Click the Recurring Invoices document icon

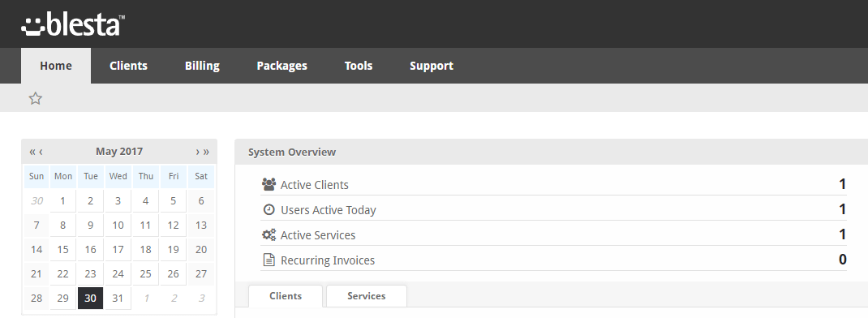point(269,260)
